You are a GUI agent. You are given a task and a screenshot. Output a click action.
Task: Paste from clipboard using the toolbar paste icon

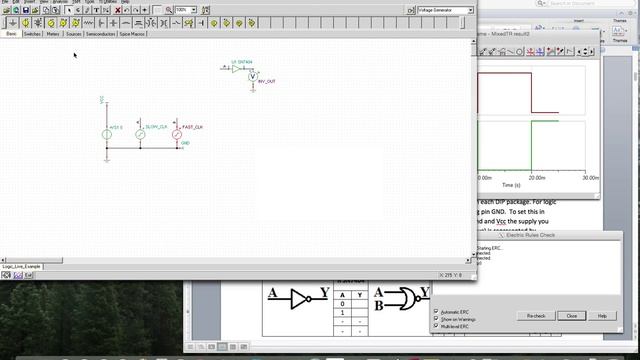tap(55, 10)
